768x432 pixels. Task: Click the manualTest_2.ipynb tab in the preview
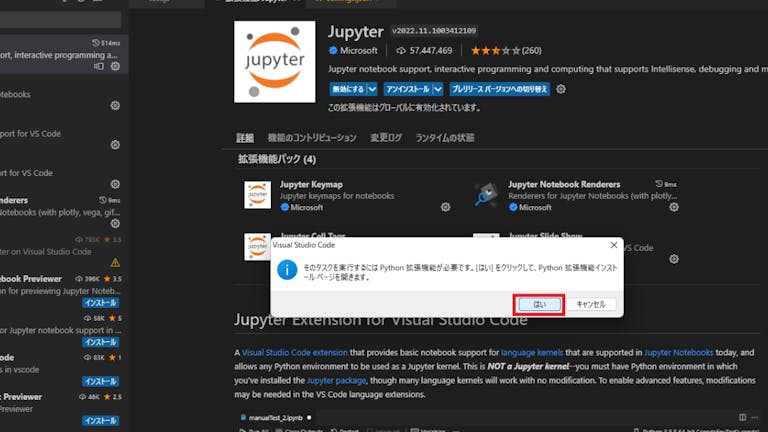click(276, 418)
